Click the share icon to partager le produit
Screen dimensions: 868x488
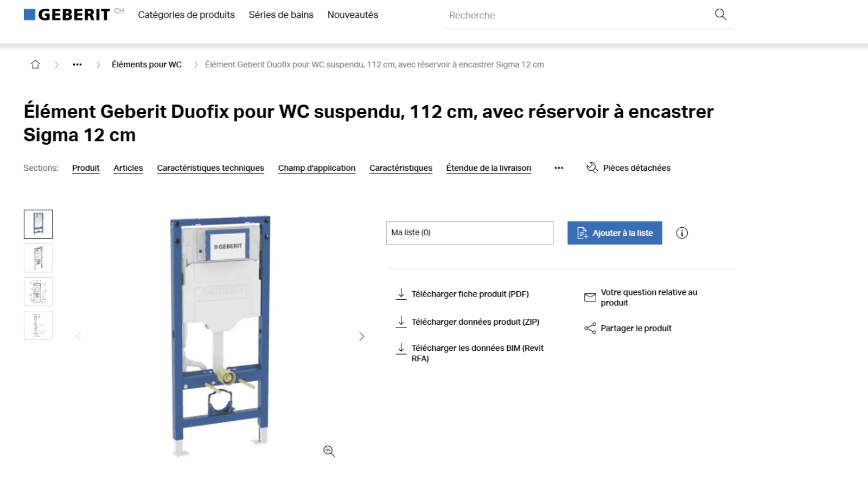click(x=589, y=328)
